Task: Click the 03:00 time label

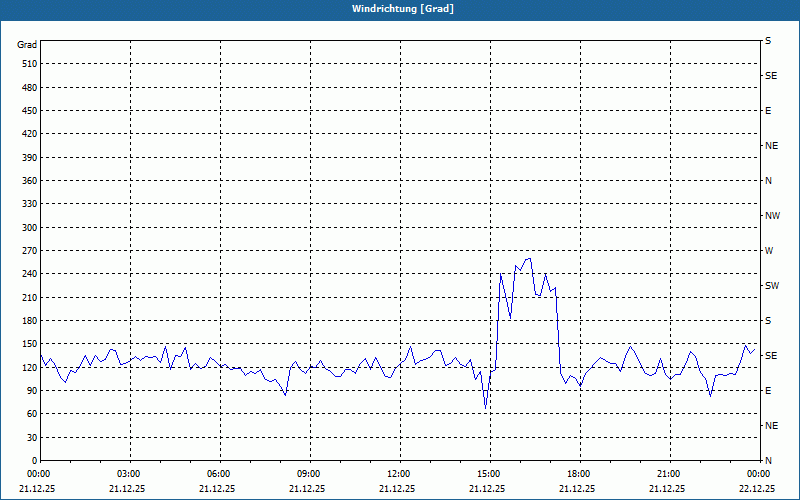Action: (x=131, y=473)
